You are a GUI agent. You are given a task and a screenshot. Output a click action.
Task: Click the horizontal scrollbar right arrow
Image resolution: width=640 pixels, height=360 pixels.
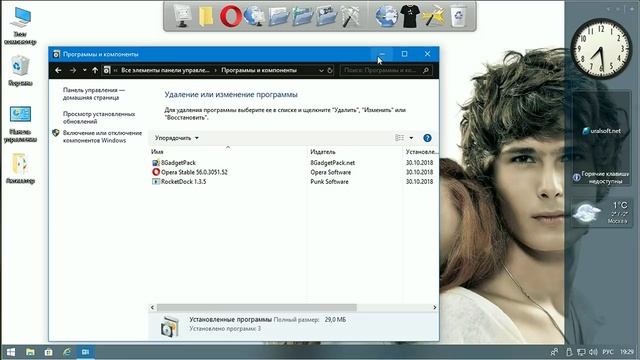434,307
